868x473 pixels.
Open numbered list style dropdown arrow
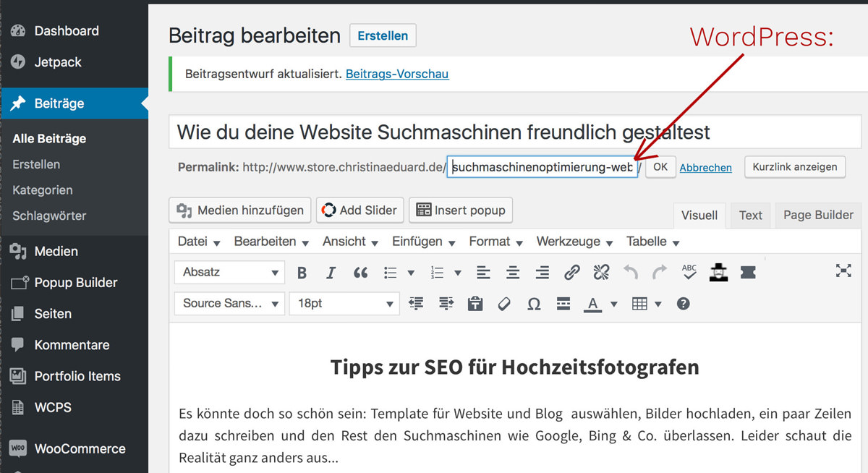click(458, 273)
